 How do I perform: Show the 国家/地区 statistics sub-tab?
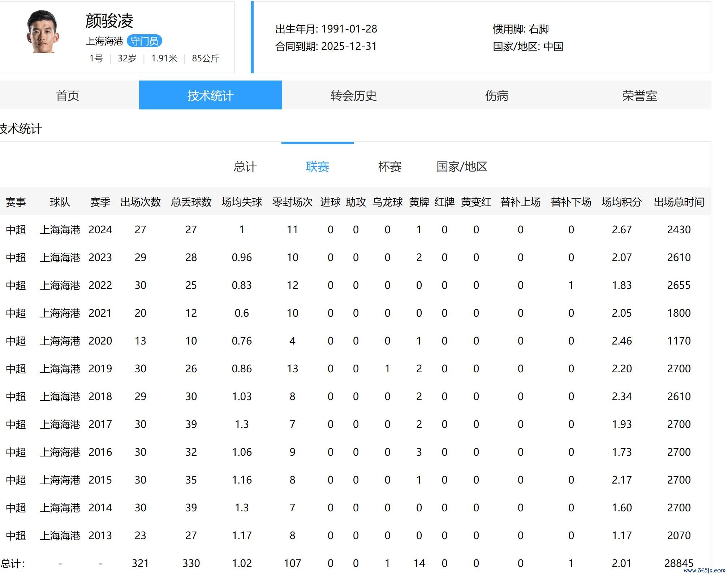point(462,166)
